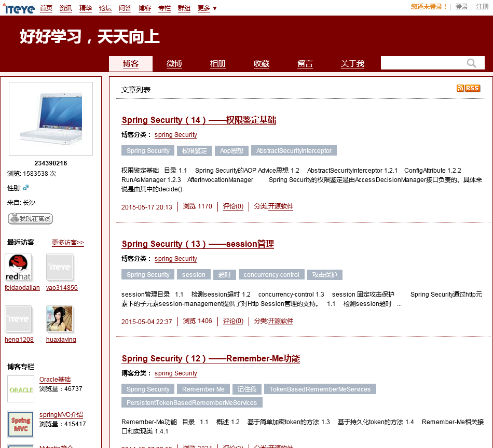Open 资讯 in top navigation

point(66,8)
